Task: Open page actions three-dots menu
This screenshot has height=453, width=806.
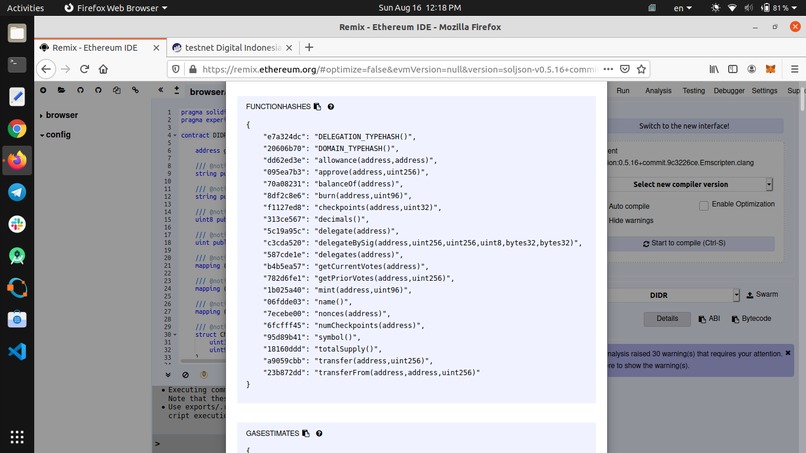Action: (x=608, y=69)
